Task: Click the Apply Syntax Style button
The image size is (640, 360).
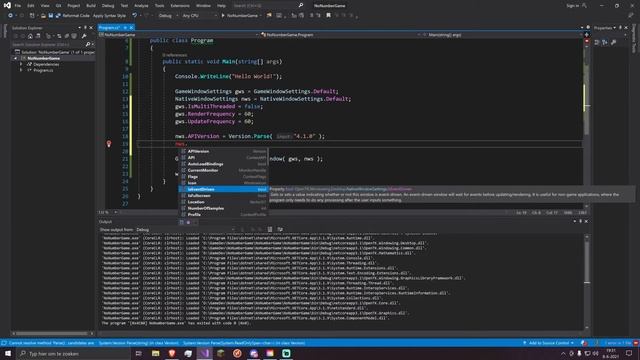Action: [x=109, y=16]
